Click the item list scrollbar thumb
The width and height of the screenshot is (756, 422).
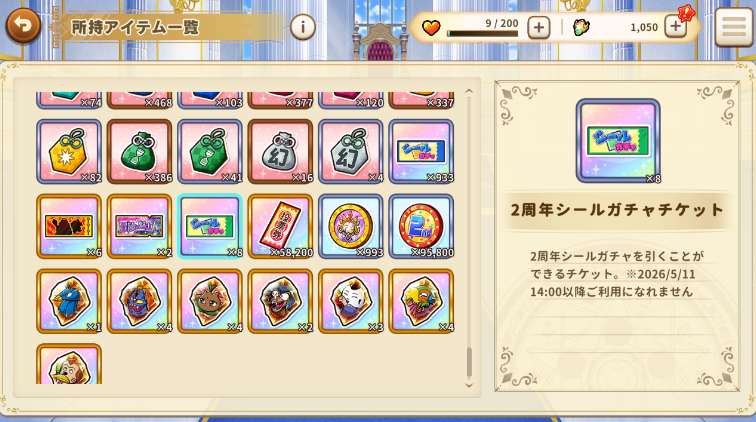(x=469, y=362)
